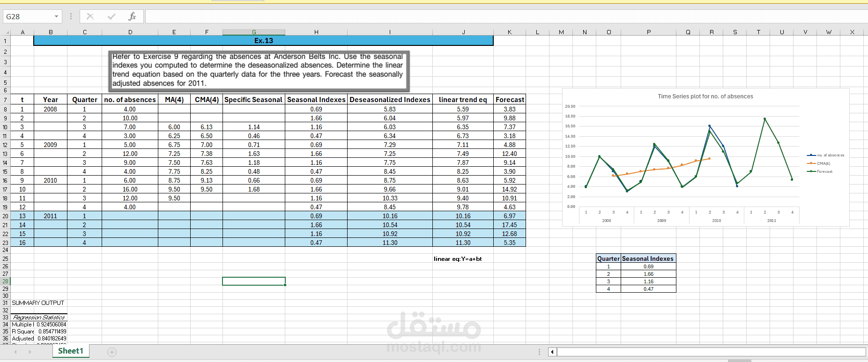
Task: Select row 7 header
Action: [x=5, y=100]
